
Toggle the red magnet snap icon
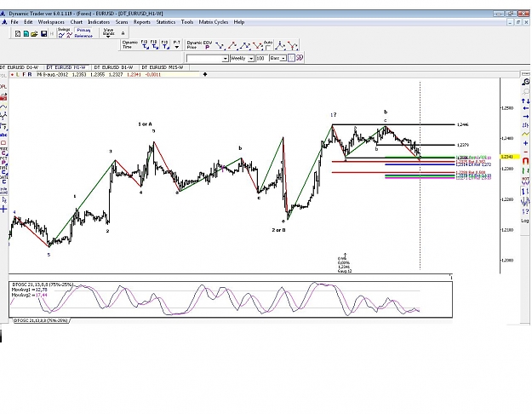tap(525, 161)
